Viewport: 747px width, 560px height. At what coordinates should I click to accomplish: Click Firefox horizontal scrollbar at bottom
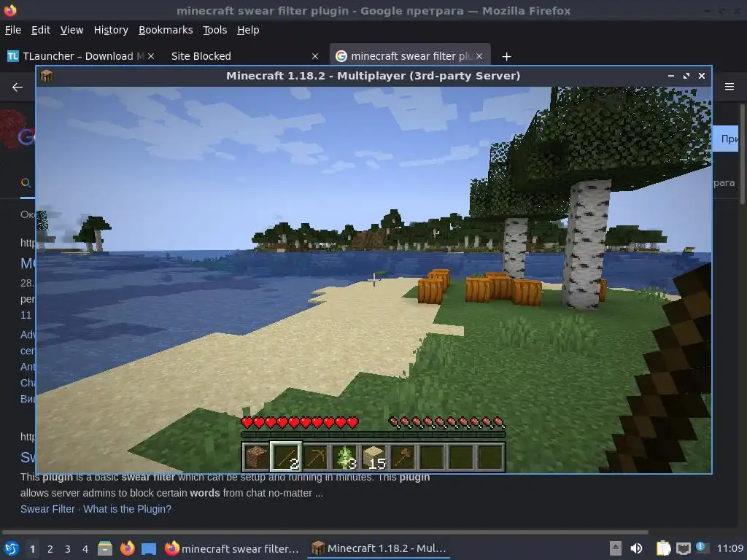tap(325, 532)
